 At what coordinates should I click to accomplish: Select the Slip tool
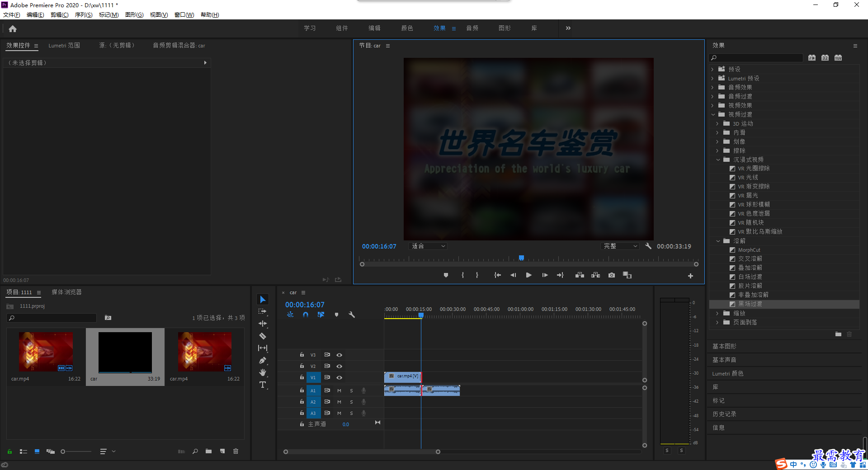pyautogui.click(x=263, y=348)
